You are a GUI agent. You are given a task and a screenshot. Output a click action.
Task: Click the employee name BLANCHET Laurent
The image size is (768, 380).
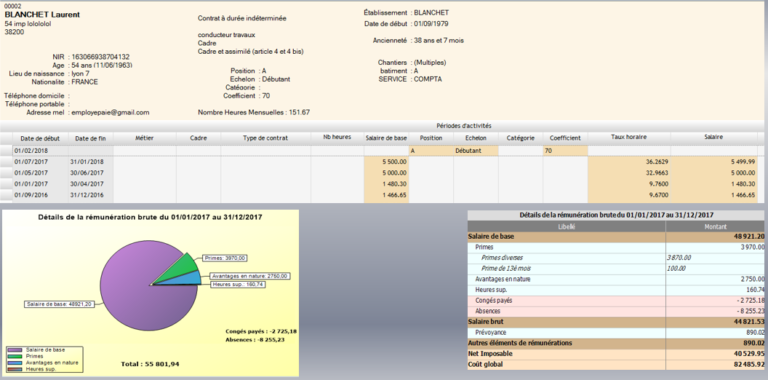tap(42, 15)
